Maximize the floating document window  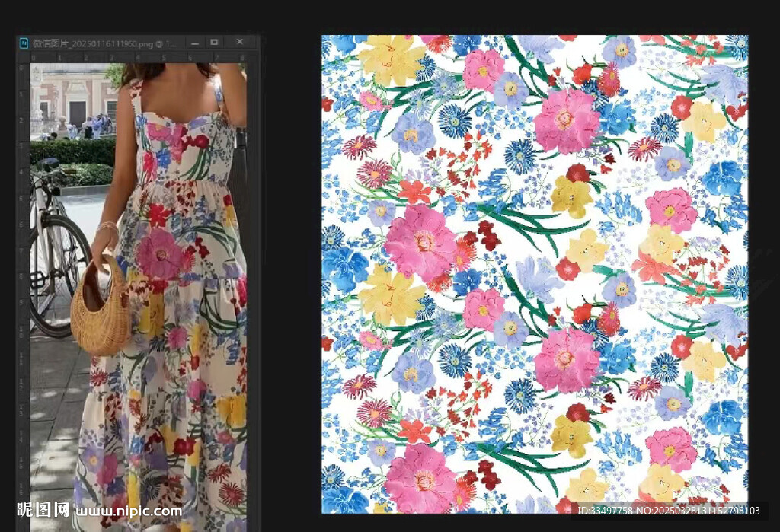click(x=214, y=43)
